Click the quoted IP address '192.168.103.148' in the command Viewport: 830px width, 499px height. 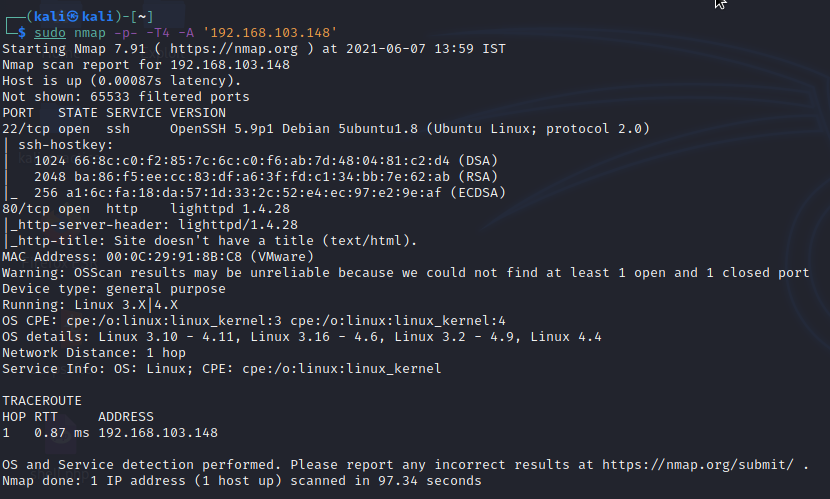pyautogui.click(x=270, y=33)
